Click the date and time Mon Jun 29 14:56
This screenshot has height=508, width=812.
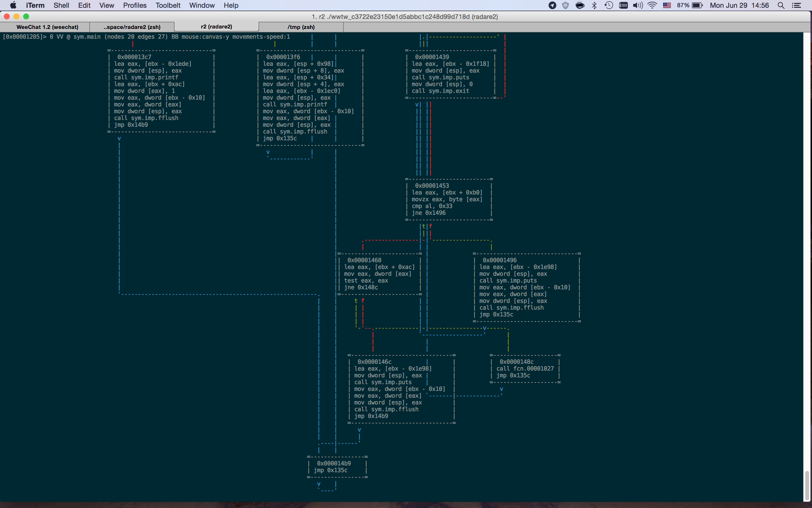pyautogui.click(x=739, y=5)
